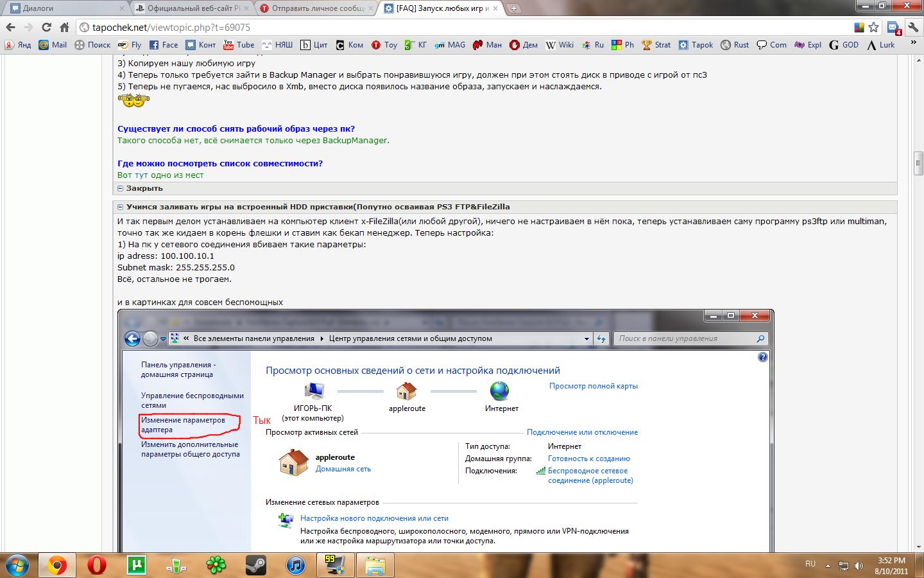924x578 pixels.
Task: Open the Ph bookmark
Action: coord(623,45)
